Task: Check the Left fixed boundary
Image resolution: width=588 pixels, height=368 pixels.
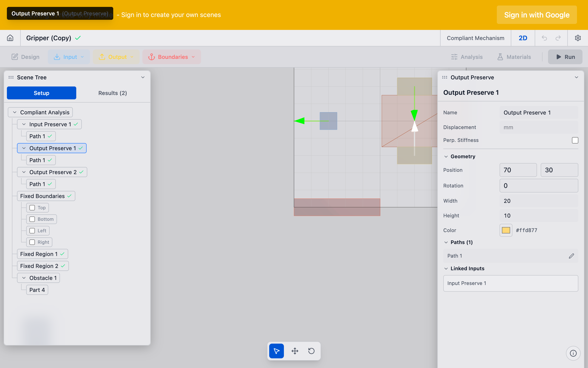Action: point(32,230)
